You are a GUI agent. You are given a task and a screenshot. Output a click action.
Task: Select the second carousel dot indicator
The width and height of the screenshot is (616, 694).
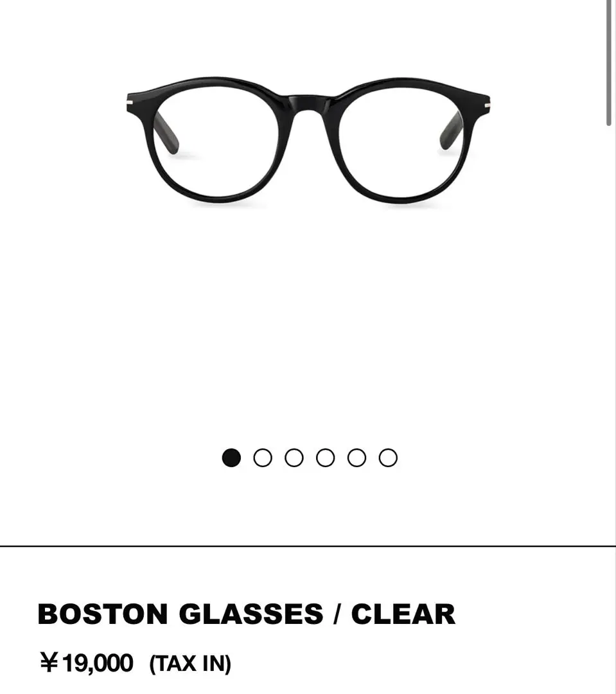click(x=263, y=458)
